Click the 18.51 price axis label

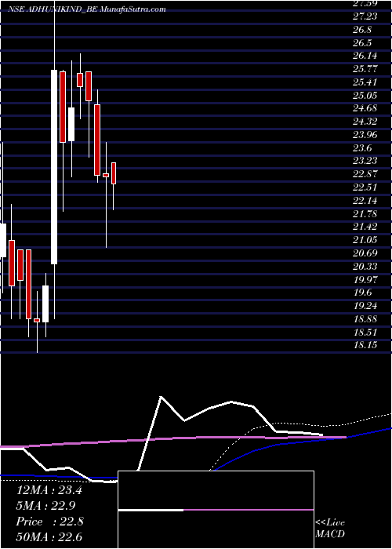[x=365, y=333]
